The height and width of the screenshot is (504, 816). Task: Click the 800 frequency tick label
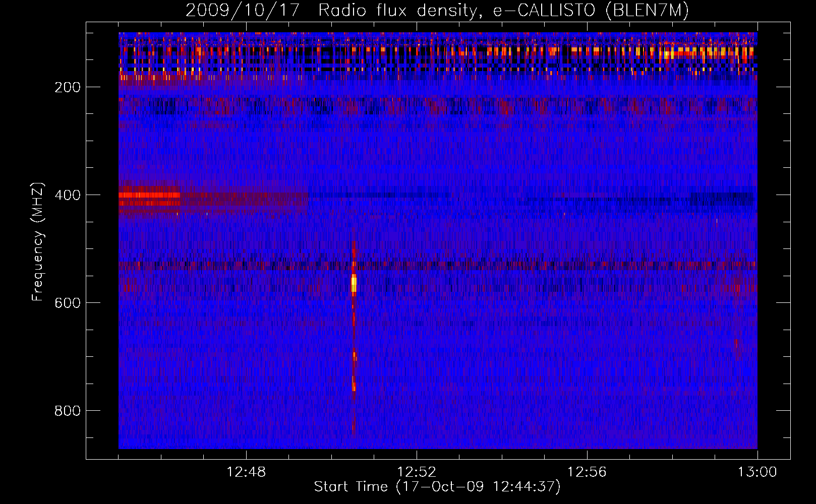tap(68, 411)
